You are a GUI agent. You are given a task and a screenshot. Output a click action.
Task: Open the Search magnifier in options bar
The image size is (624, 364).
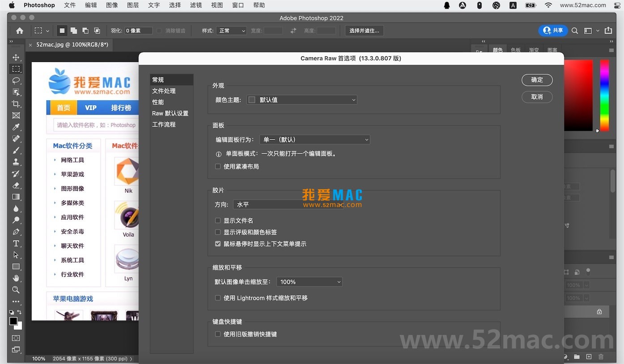(x=575, y=31)
